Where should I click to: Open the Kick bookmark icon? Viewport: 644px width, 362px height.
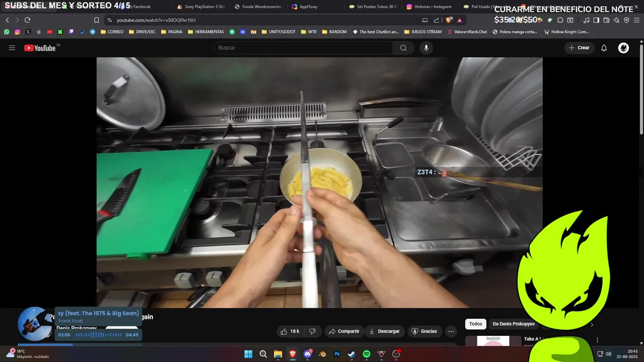click(60, 32)
